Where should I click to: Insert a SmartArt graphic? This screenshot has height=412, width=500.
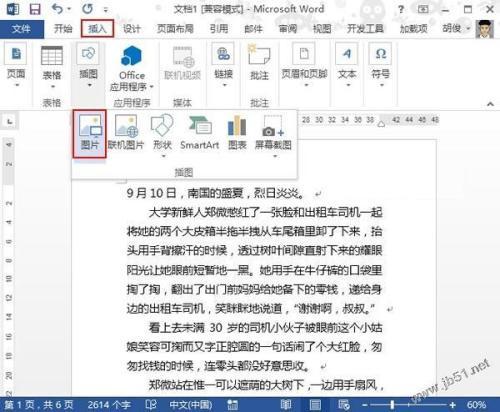199,132
